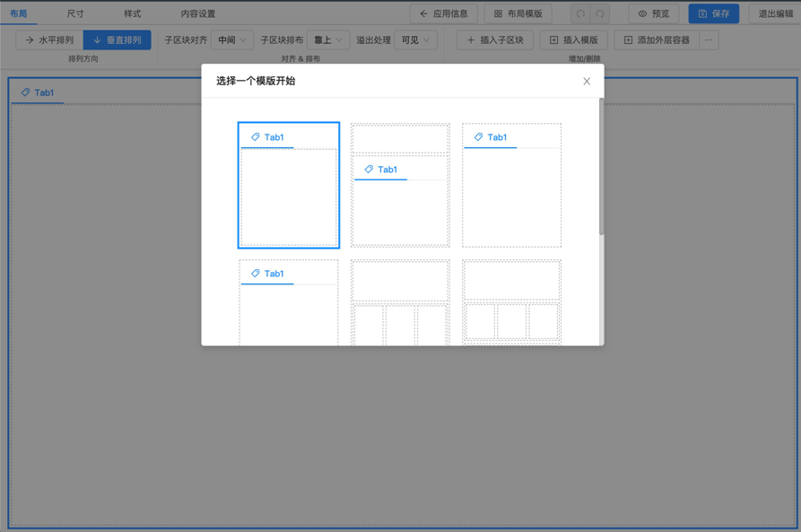Screen dimensions: 801x532
Task: Click 插入模版 button
Action: [x=573, y=39]
